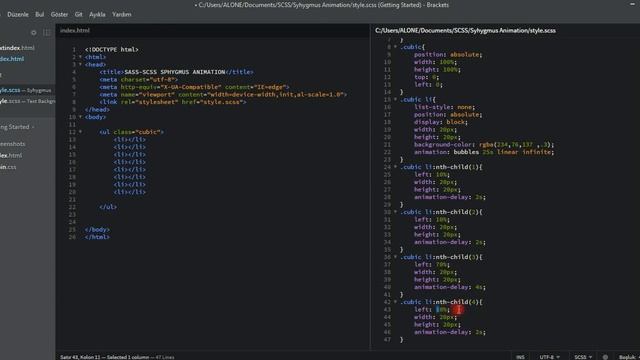Collapse the .cubic rule fold arrow on line 8

[395, 47]
